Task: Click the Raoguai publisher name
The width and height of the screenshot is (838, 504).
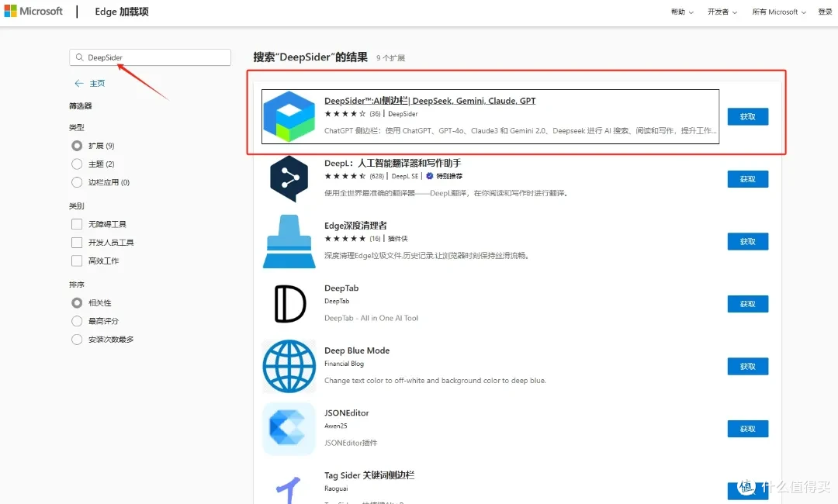Action: 336,488
